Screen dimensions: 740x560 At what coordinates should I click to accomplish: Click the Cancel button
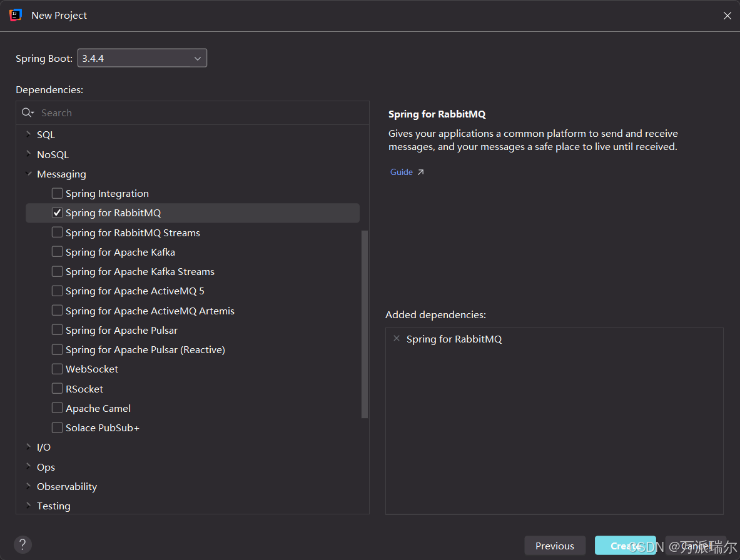696,546
